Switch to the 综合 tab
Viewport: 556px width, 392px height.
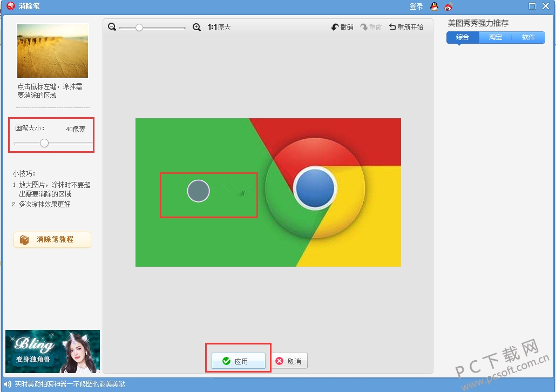point(463,37)
